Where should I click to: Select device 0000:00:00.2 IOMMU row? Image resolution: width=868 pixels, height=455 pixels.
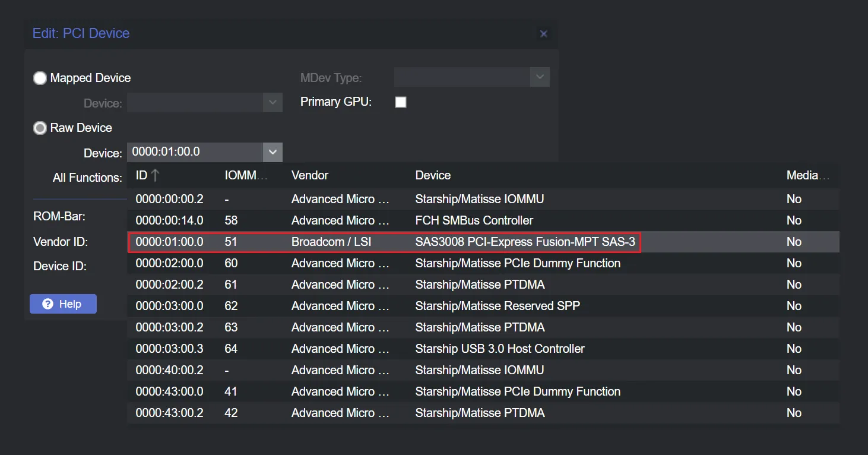[169, 199]
